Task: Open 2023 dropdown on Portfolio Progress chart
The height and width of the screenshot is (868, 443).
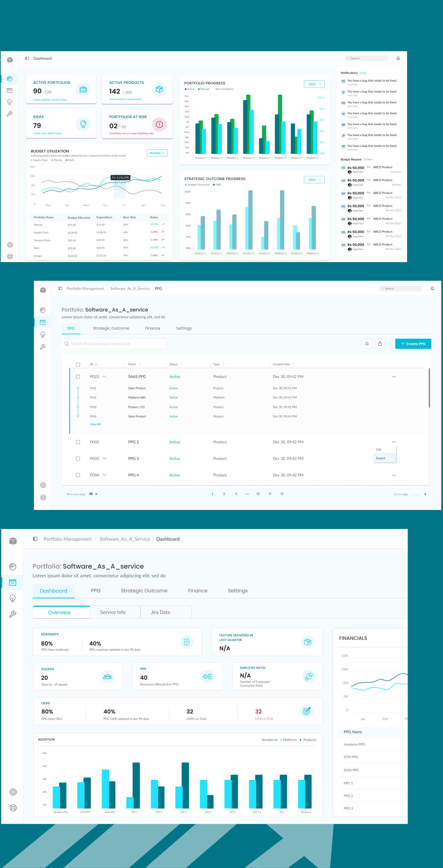Action: coord(314,84)
